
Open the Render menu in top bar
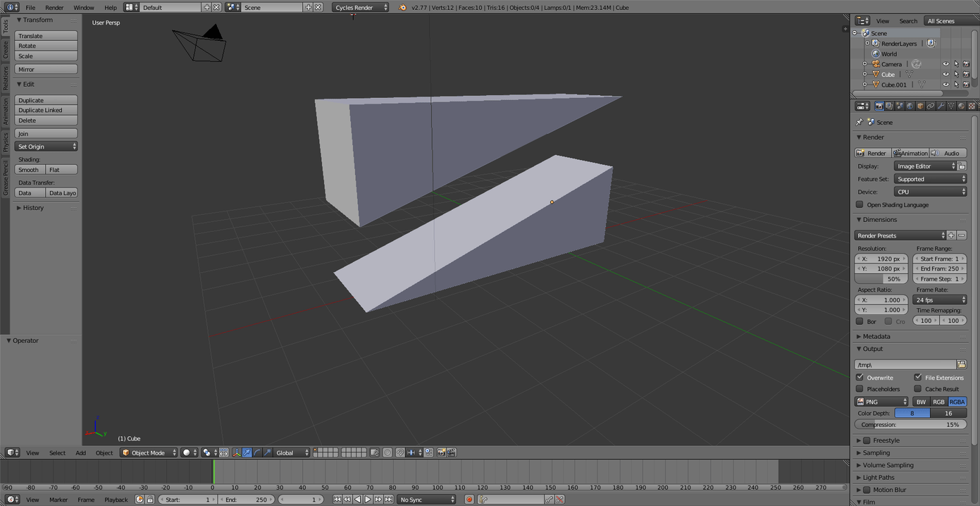[54, 8]
